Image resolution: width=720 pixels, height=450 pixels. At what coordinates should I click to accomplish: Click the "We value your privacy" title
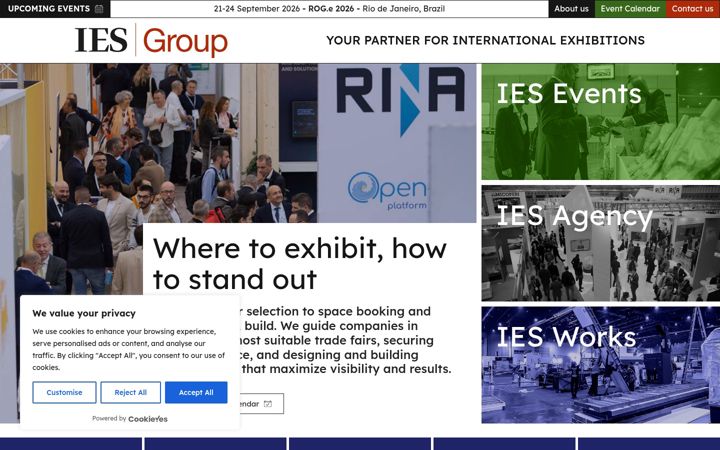click(x=84, y=314)
